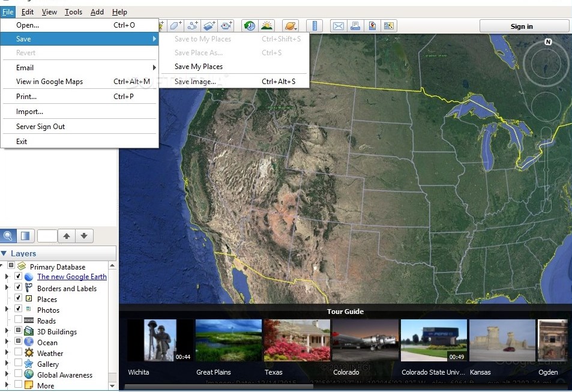The width and height of the screenshot is (572, 392).
Task: Click the Weather sun layer icon
Action: pos(29,353)
